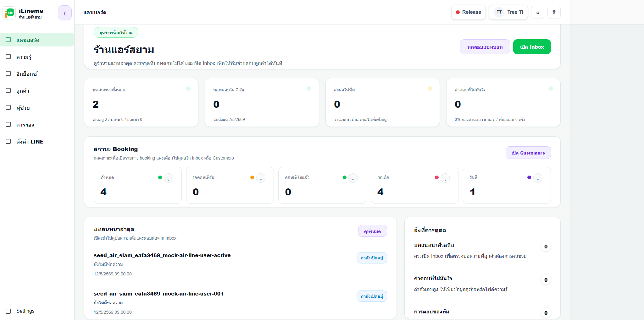Click the sidebar icon beside อินบ็อกซ์
The height and width of the screenshot is (320, 644).
[8, 73]
